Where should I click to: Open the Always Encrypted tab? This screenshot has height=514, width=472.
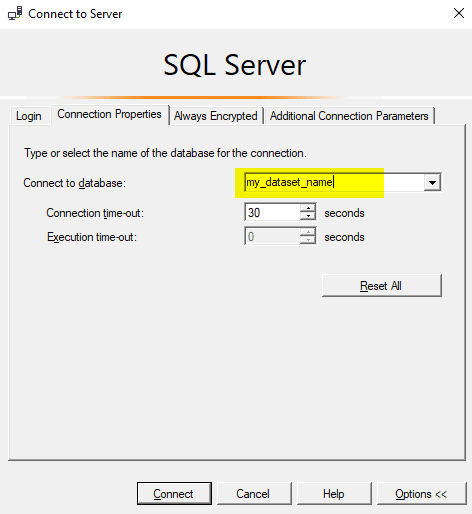pos(216,116)
